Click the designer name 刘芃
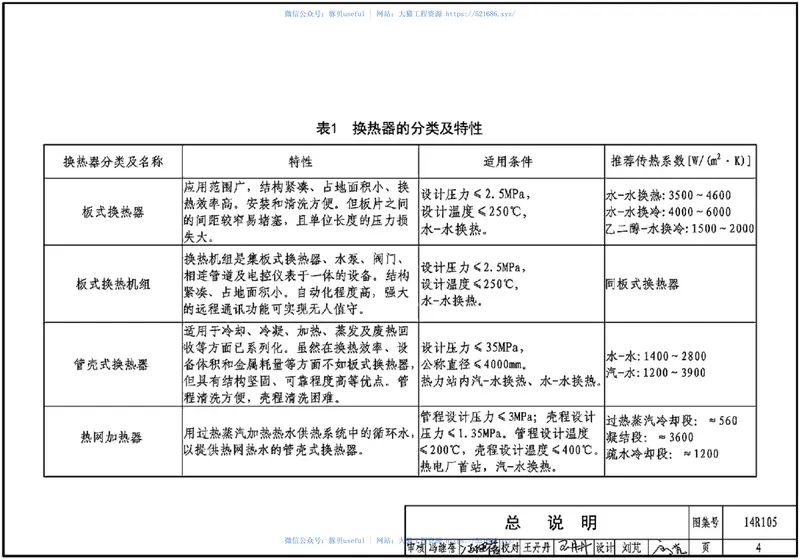This screenshot has height=560, width=800. click(x=632, y=548)
